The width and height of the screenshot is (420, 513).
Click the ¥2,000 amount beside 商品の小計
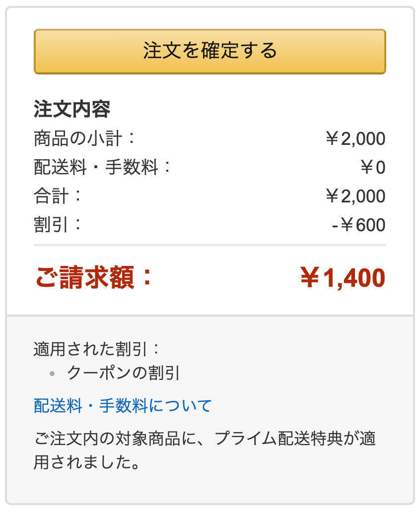355,139
